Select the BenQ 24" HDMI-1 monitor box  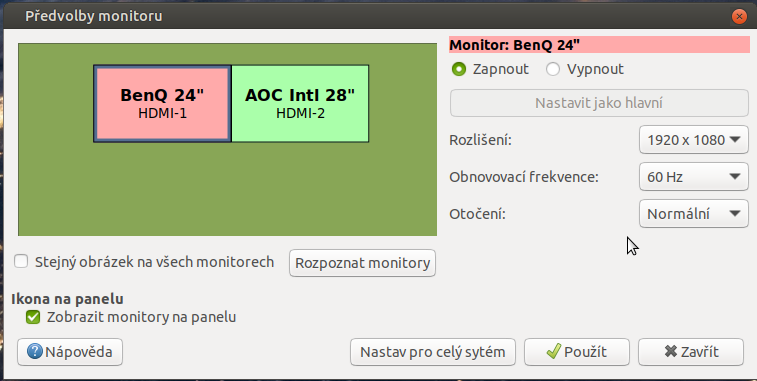(x=162, y=103)
